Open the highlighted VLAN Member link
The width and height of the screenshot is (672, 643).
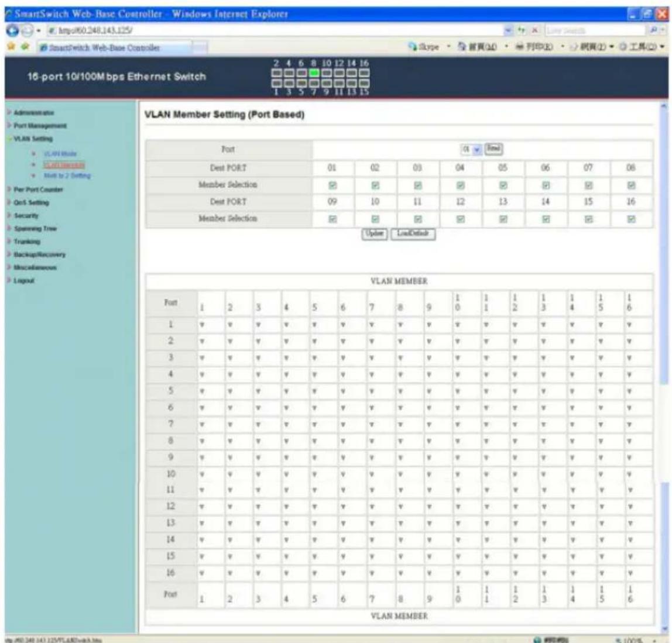pos(64,165)
